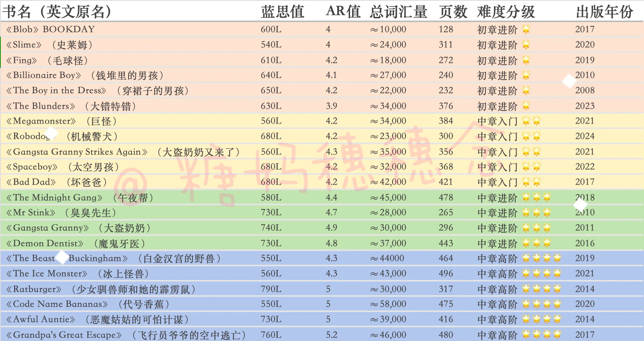The width and height of the screenshot is (644, 341).
Task: Click the 640L value for Billionaire Boy
Action: tap(271, 75)
